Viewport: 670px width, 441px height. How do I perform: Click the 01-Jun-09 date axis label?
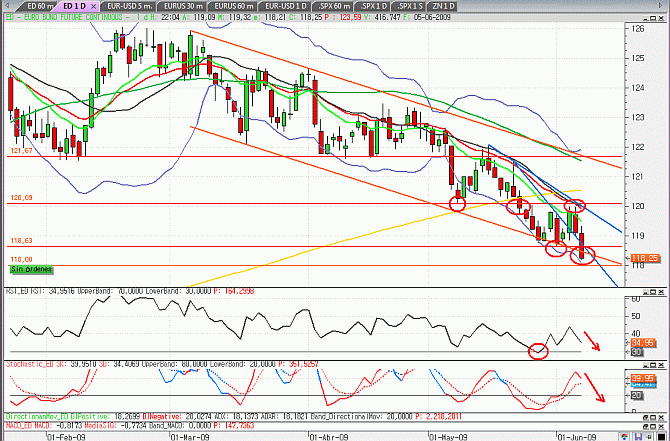576,437
